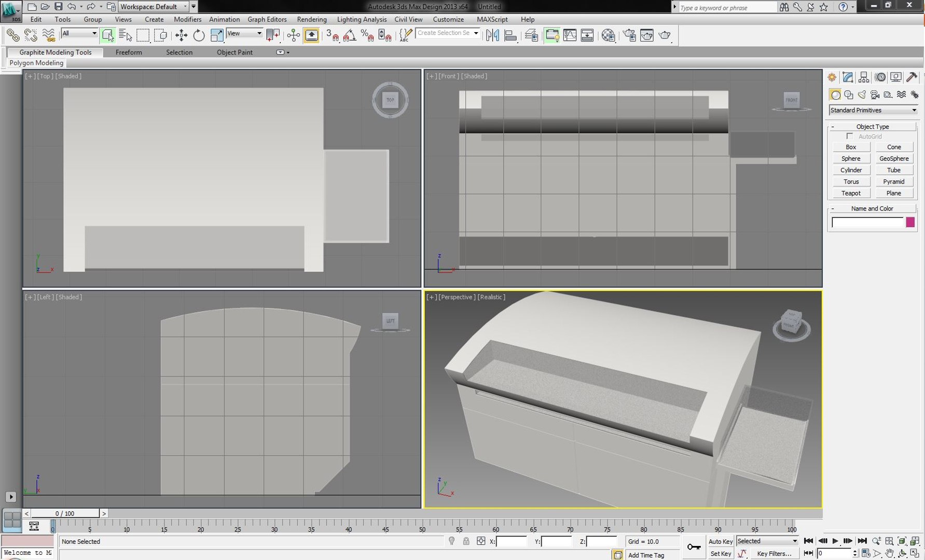
Task: Click the Key Filters button
Action: (774, 554)
